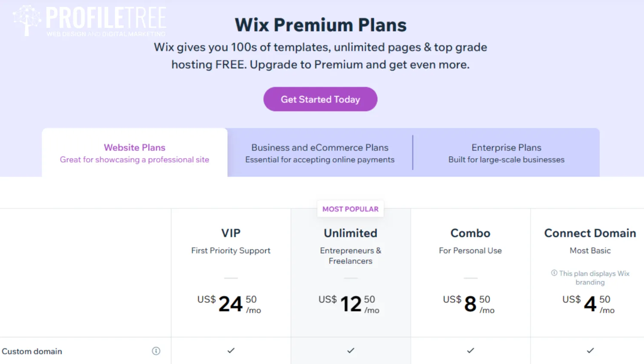Click the MOST POPULAR badge
This screenshot has height=364, width=644.
(350, 209)
